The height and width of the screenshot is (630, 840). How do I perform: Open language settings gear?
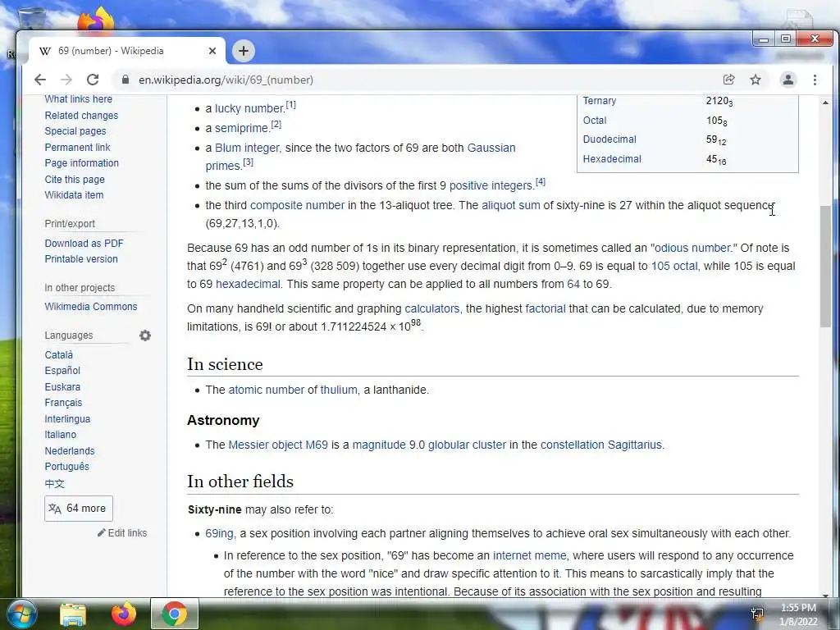pyautogui.click(x=145, y=336)
